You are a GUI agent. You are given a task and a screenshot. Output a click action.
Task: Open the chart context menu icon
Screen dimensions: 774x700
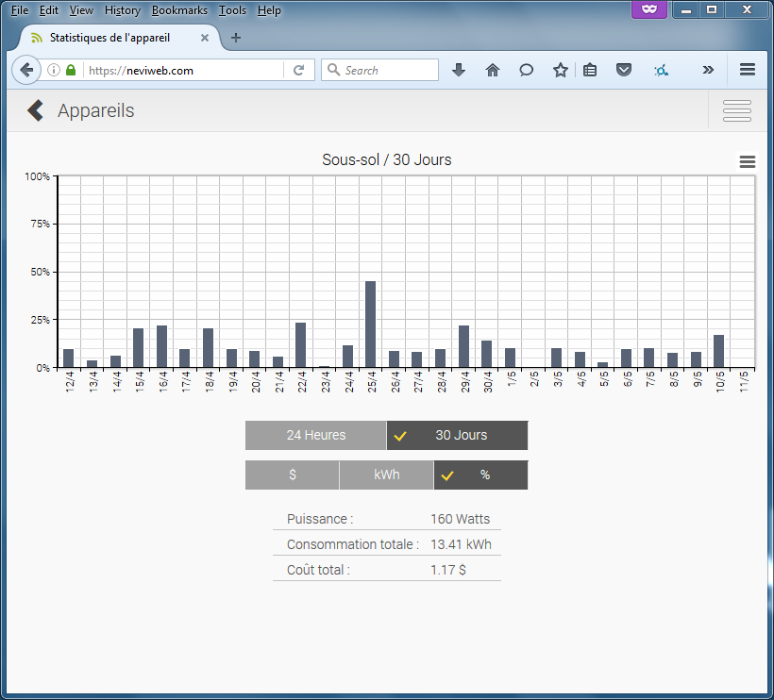click(x=747, y=162)
